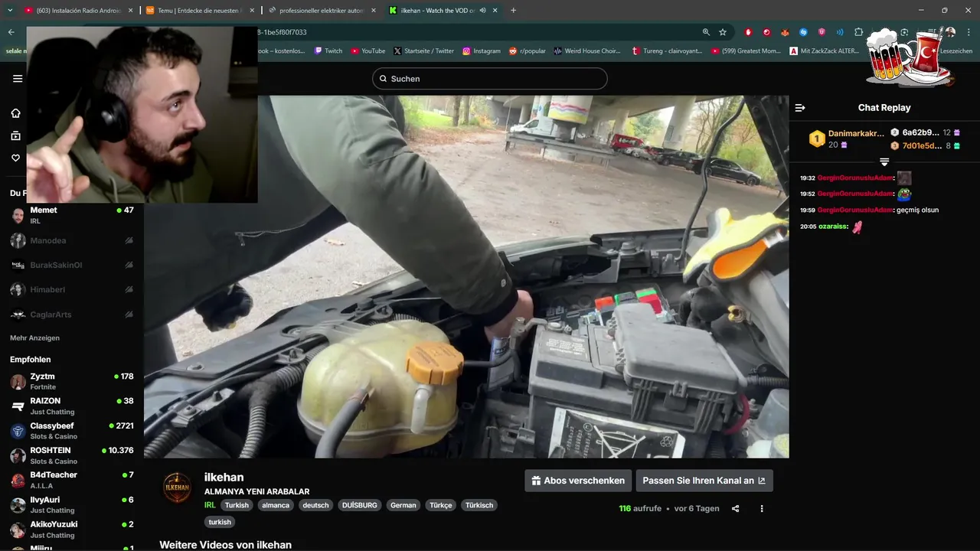Open offline channel Himaberi
Screen dimensions: 980x551
72,289
